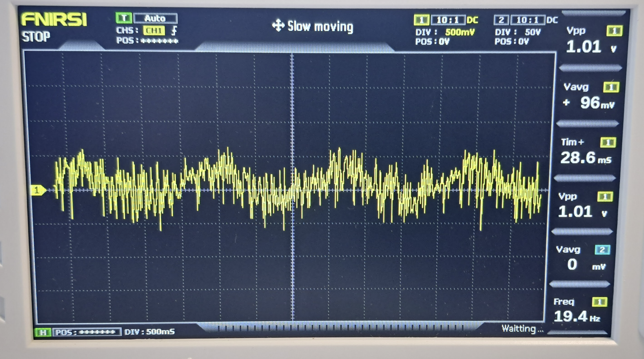644x359 pixels.
Task: Tap channel badge beside lower Vpp
Action: click(x=605, y=197)
